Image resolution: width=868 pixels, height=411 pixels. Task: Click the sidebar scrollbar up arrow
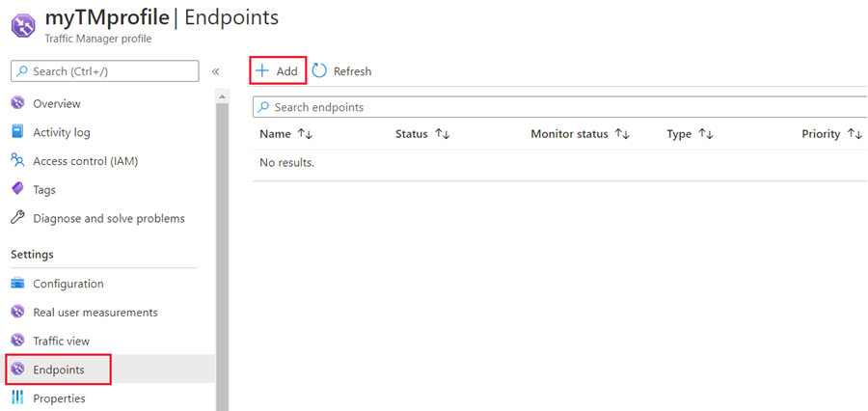pyautogui.click(x=222, y=97)
